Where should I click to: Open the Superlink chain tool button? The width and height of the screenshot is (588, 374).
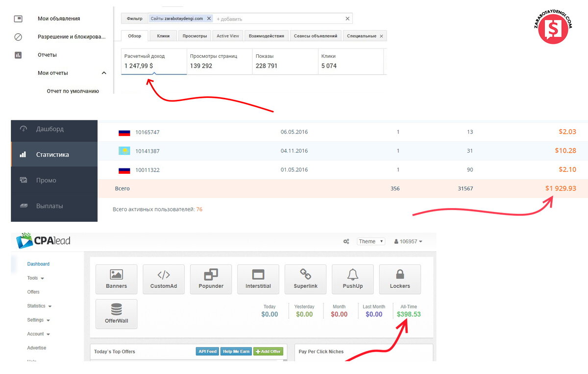click(305, 279)
